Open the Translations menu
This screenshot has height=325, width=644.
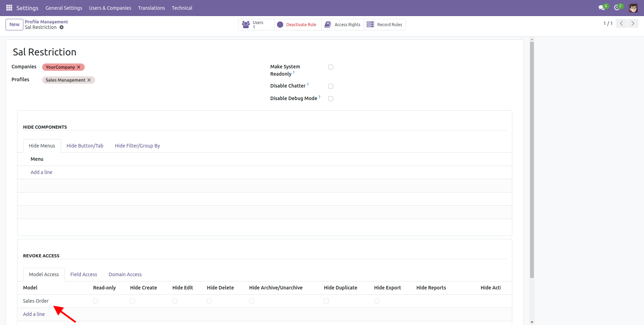[151, 8]
